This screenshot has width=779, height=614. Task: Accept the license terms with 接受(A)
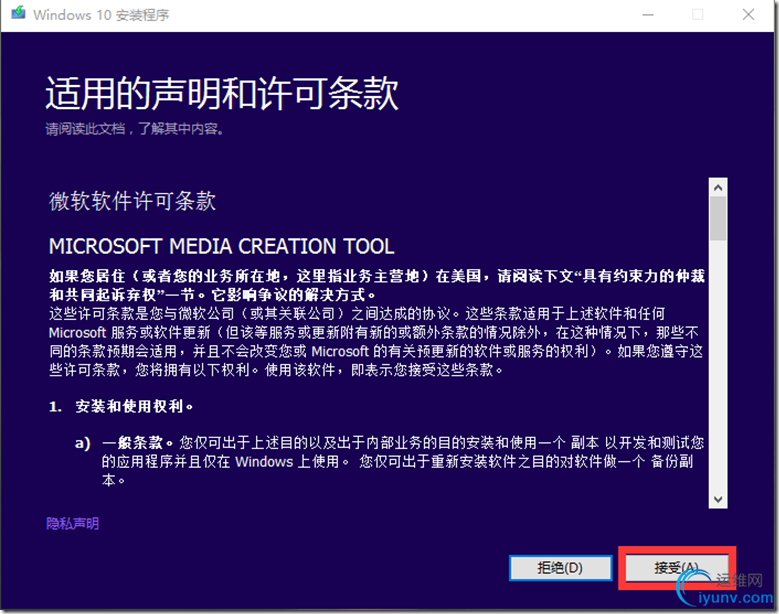[x=676, y=567]
